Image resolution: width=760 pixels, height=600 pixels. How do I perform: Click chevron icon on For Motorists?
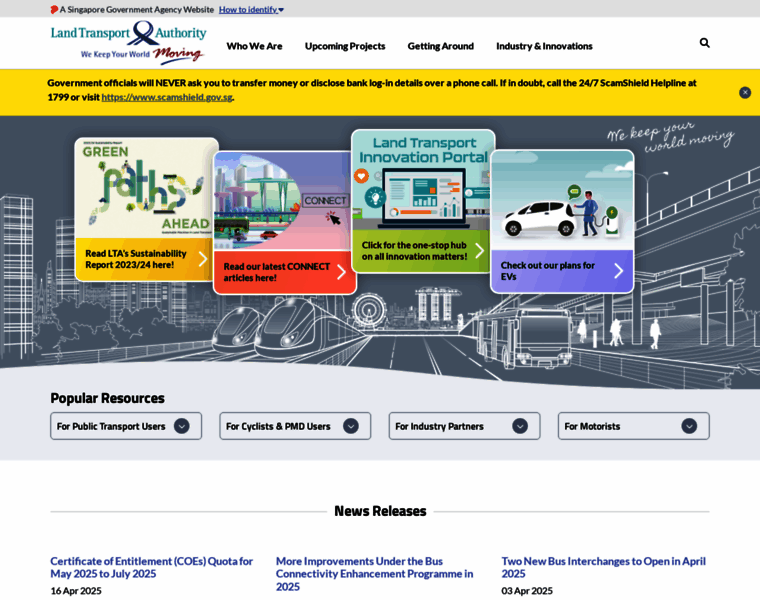(x=689, y=426)
